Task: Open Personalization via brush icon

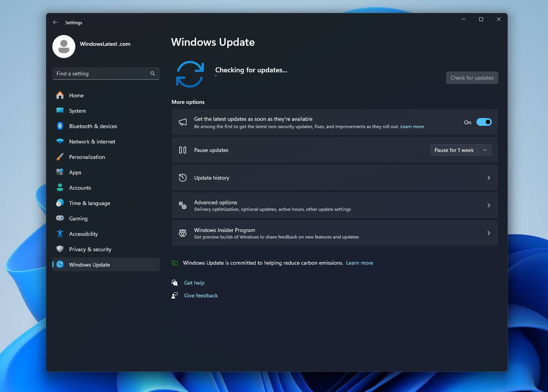Action: (x=60, y=157)
